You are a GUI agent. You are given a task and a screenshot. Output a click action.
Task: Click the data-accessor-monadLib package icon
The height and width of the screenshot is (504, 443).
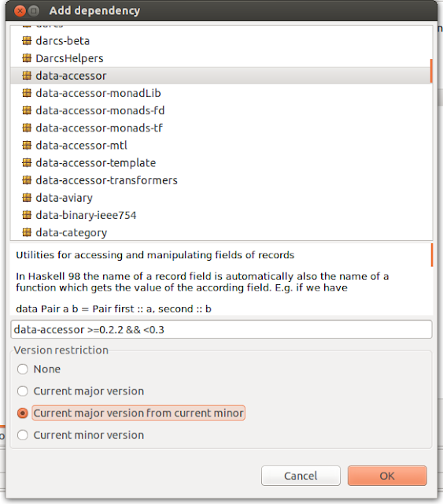[27, 93]
